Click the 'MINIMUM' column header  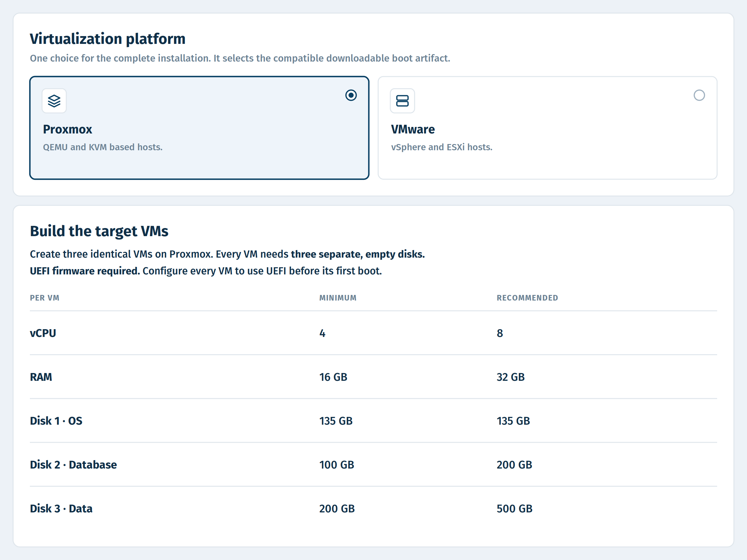[338, 298]
